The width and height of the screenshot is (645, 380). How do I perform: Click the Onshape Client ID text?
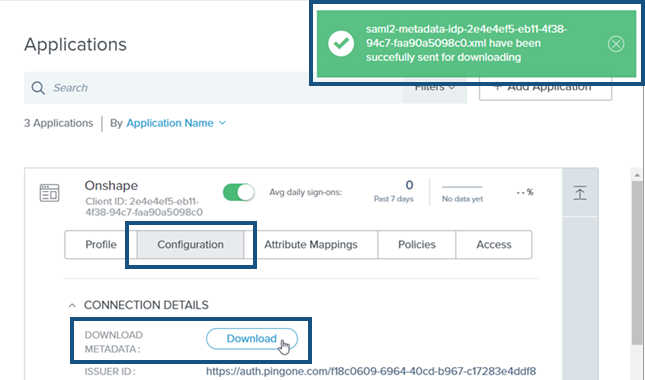coord(144,207)
